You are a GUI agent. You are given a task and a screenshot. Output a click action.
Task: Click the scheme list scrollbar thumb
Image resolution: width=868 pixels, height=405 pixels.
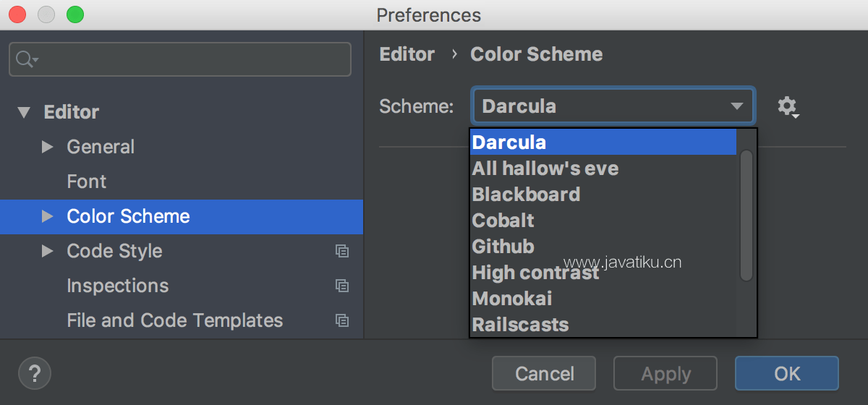pyautogui.click(x=746, y=216)
